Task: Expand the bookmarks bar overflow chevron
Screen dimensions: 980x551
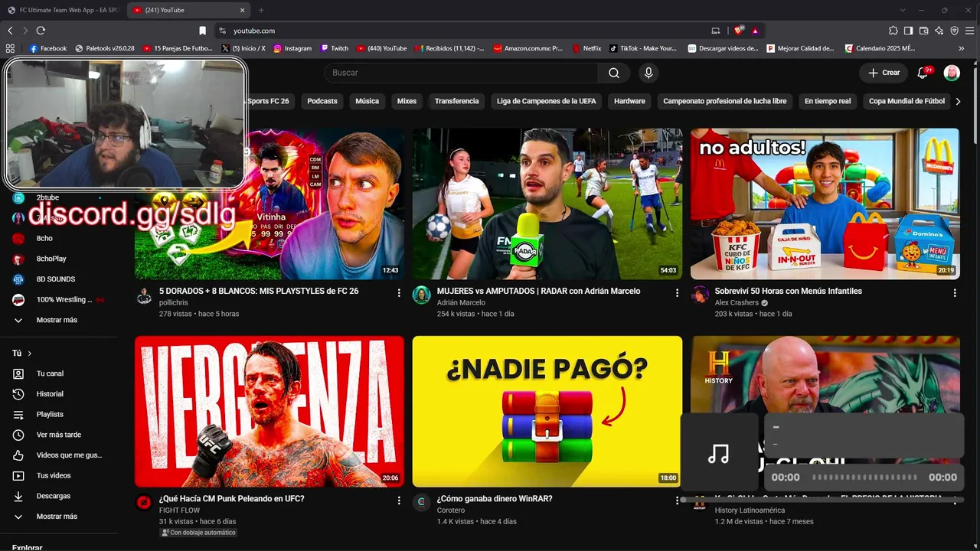Action: point(962,48)
